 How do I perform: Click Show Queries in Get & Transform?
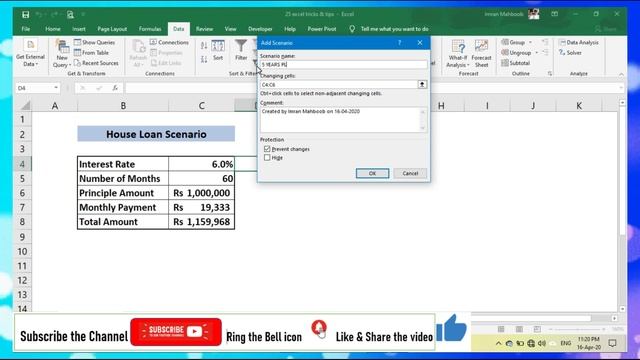[x=94, y=42]
